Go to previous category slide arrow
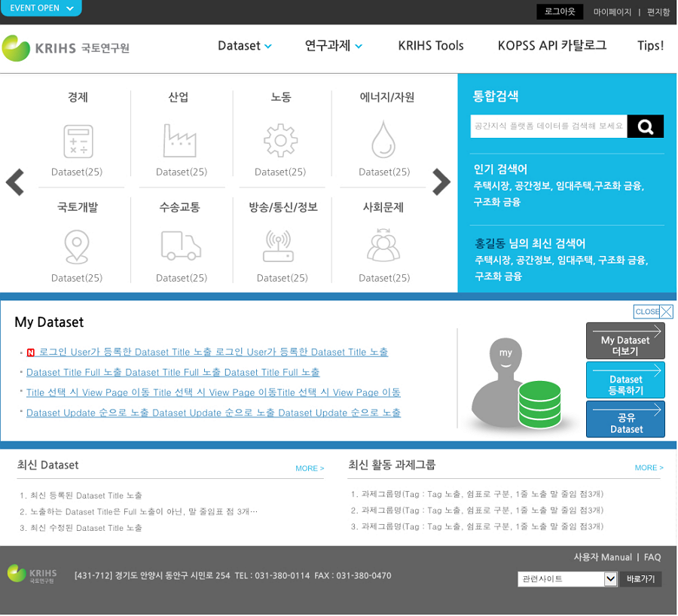Viewport: 678px width, 616px height. coord(16,181)
